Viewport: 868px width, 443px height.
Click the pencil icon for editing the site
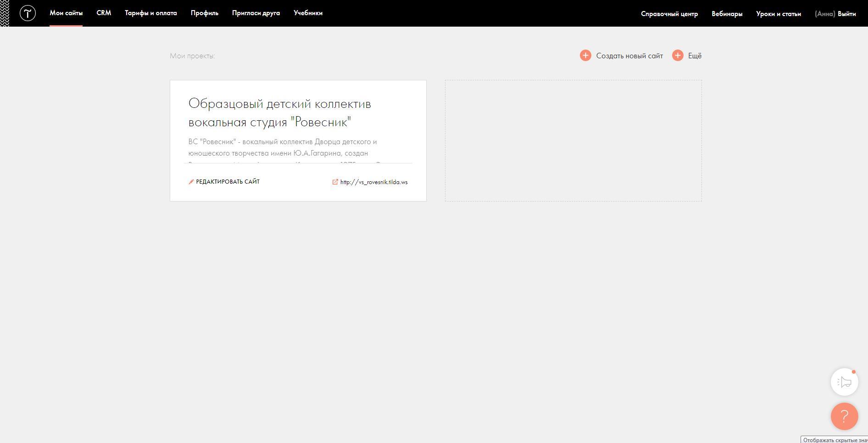191,182
